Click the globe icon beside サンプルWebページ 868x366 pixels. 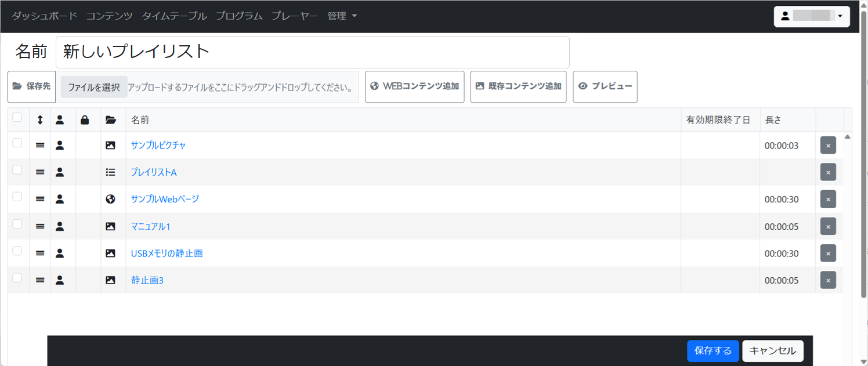(110, 199)
